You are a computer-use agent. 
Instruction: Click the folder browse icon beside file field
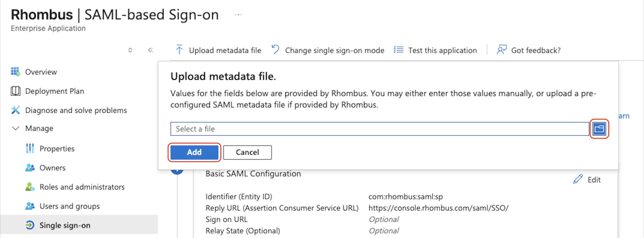pyautogui.click(x=599, y=129)
